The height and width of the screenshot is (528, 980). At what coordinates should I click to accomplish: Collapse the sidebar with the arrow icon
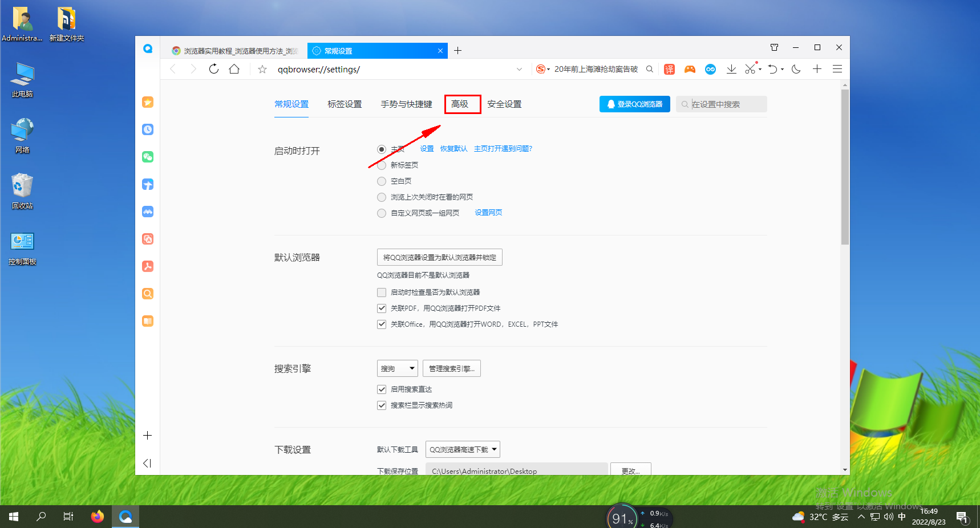[x=147, y=463]
